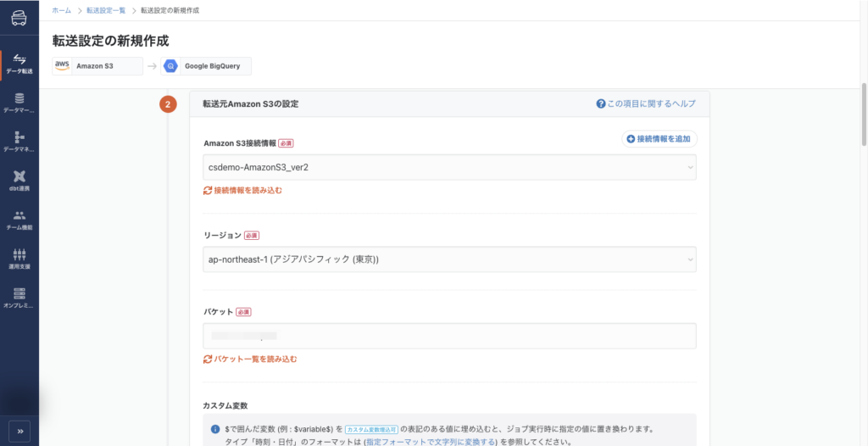Screen dimensions: 868x446
Task: Click into the バケット input field
Action: coord(449,336)
